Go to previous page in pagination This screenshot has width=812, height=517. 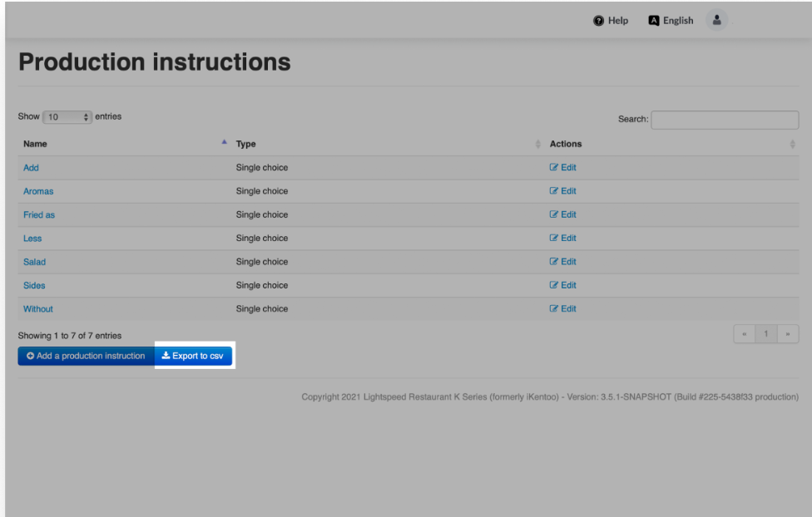point(745,334)
